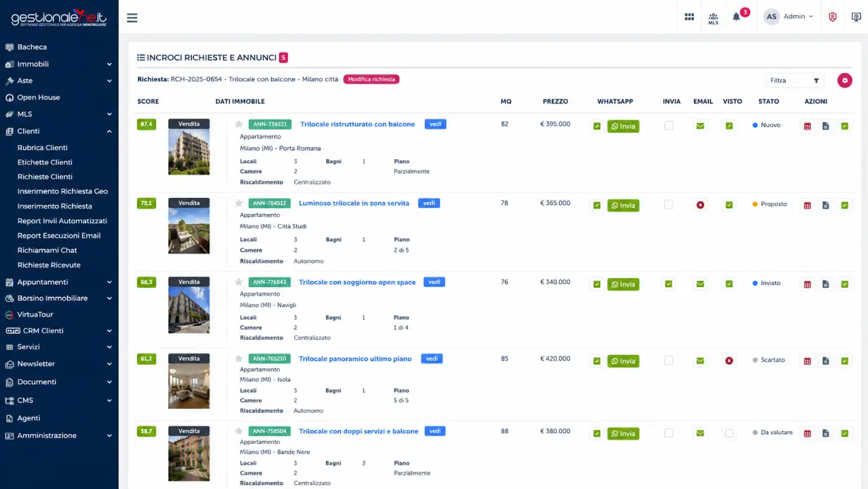Open Porta Romana property thumbnail
868x489 pixels.
click(x=189, y=151)
